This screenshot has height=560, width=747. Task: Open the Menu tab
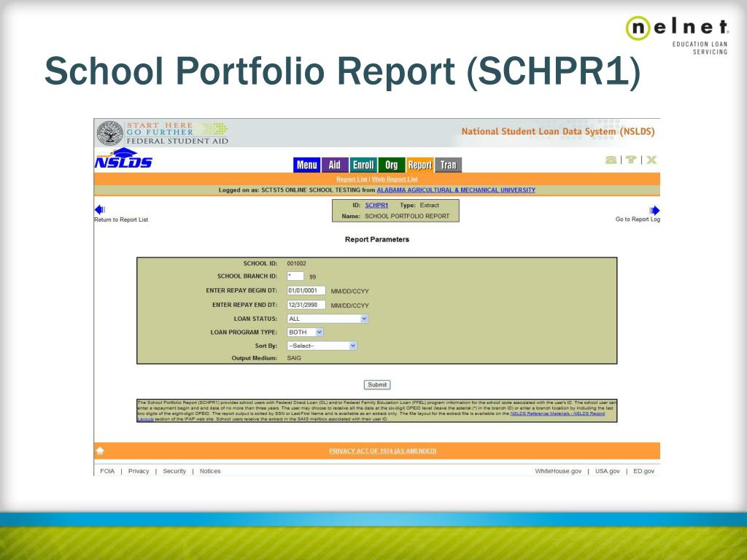pyautogui.click(x=306, y=165)
